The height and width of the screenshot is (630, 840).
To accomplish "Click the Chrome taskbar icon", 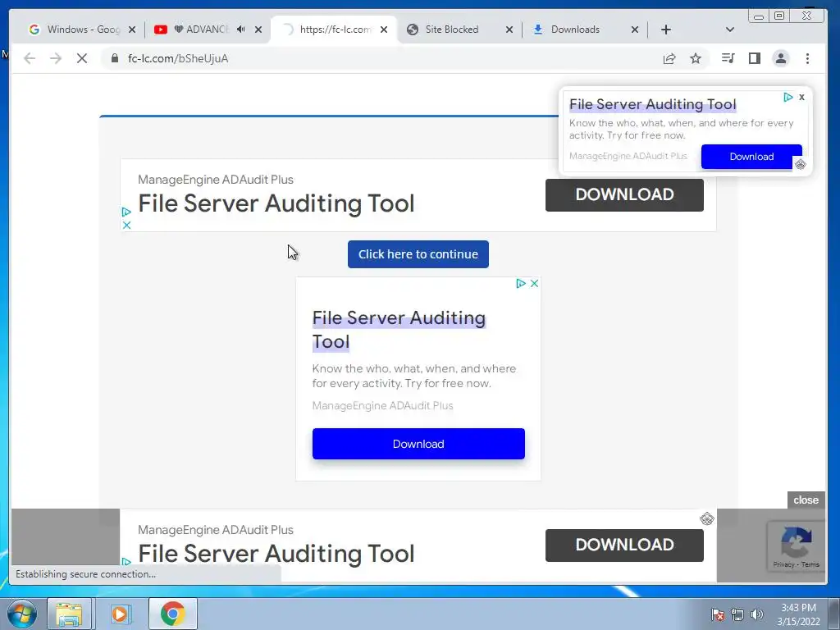I will point(172,614).
